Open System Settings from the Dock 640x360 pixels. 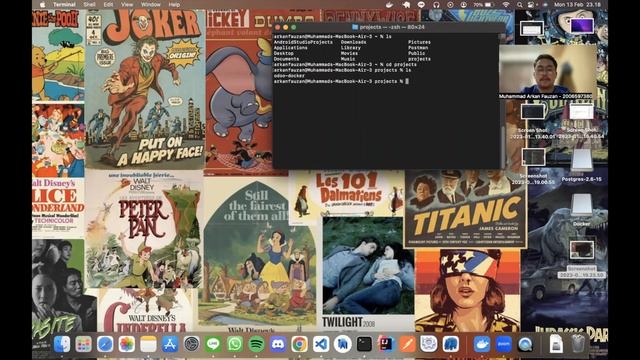[x=191, y=344]
